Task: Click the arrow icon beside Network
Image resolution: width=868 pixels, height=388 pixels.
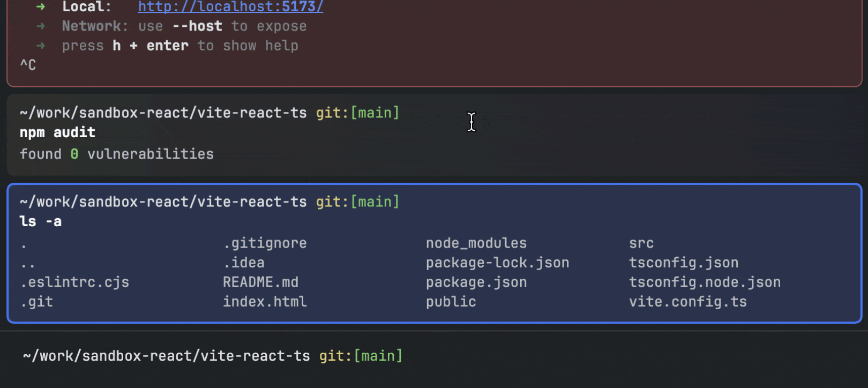Action: coord(41,26)
